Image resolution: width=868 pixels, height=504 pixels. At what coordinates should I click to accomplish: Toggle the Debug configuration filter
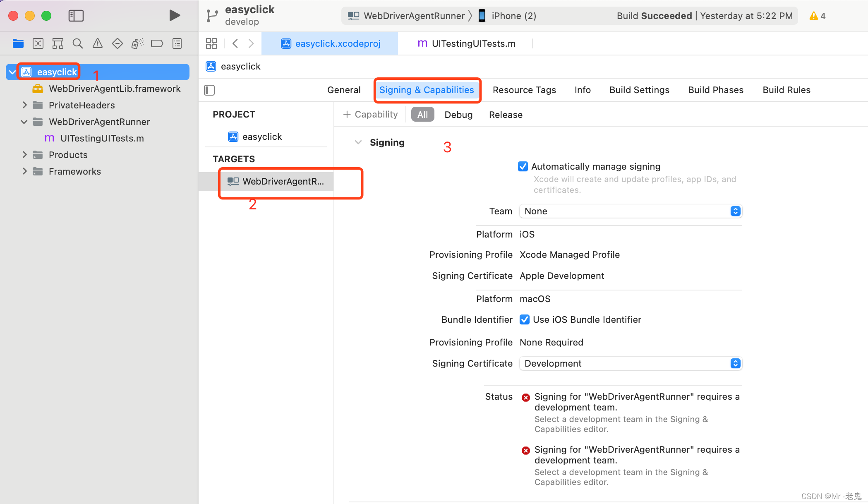(458, 115)
